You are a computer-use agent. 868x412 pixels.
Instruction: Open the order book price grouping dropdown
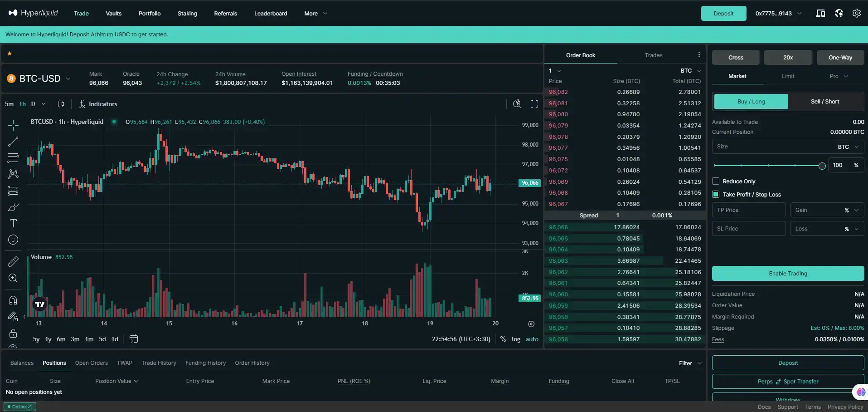click(x=555, y=70)
